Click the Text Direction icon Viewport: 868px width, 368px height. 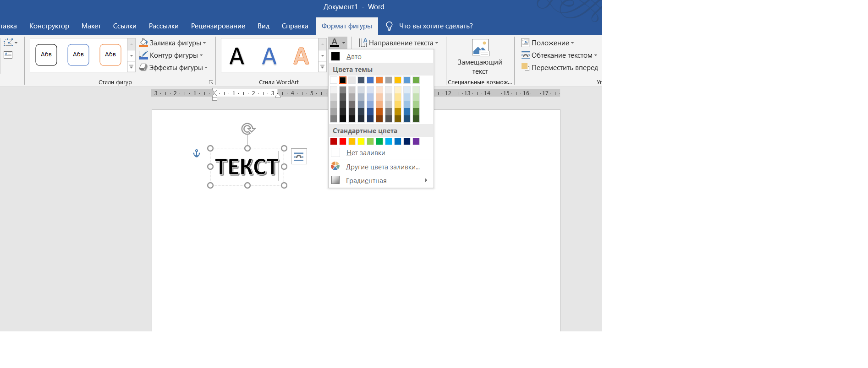click(363, 43)
